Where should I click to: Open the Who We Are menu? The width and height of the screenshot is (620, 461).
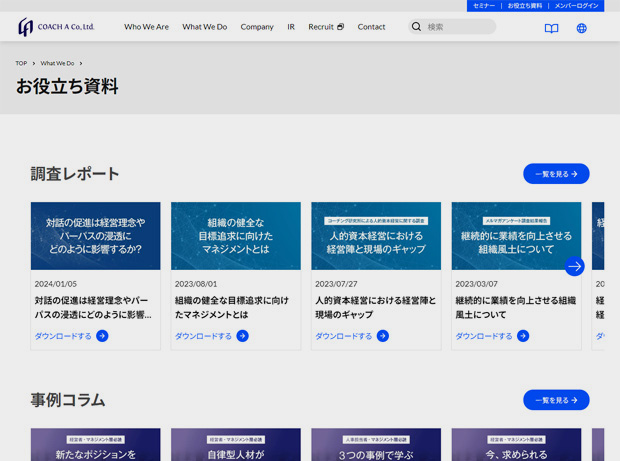click(146, 27)
